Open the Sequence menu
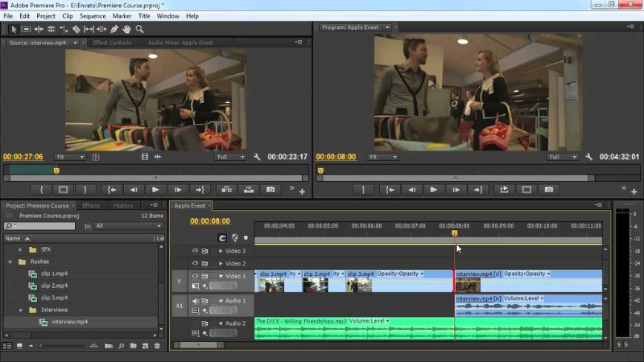 coord(92,15)
